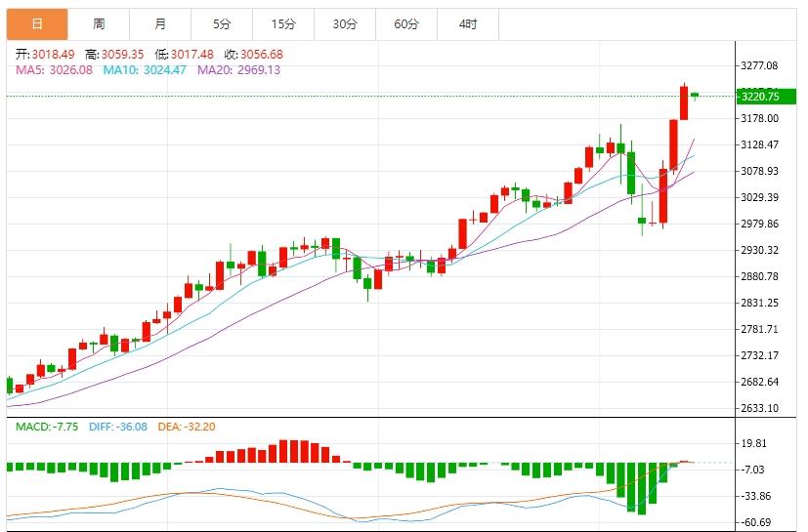808x532 pixels.
Task: Click the MA5 indicator label
Action: click(52, 69)
